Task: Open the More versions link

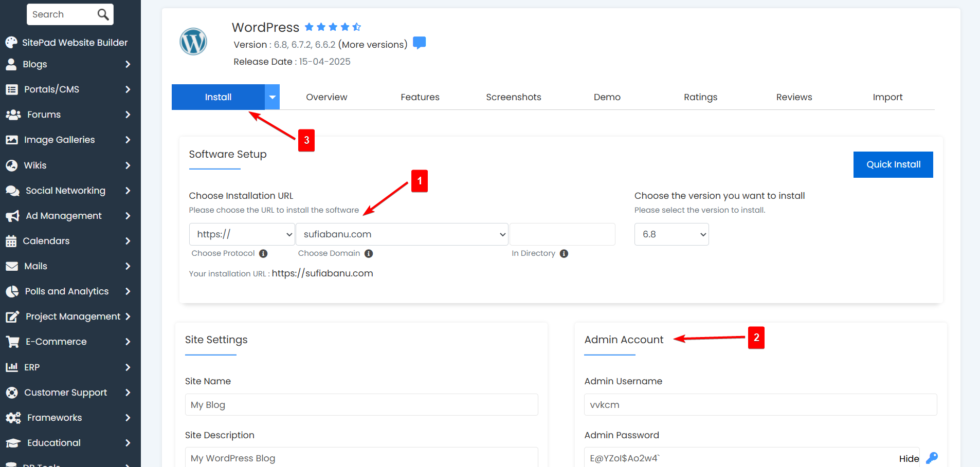Action: click(373, 45)
